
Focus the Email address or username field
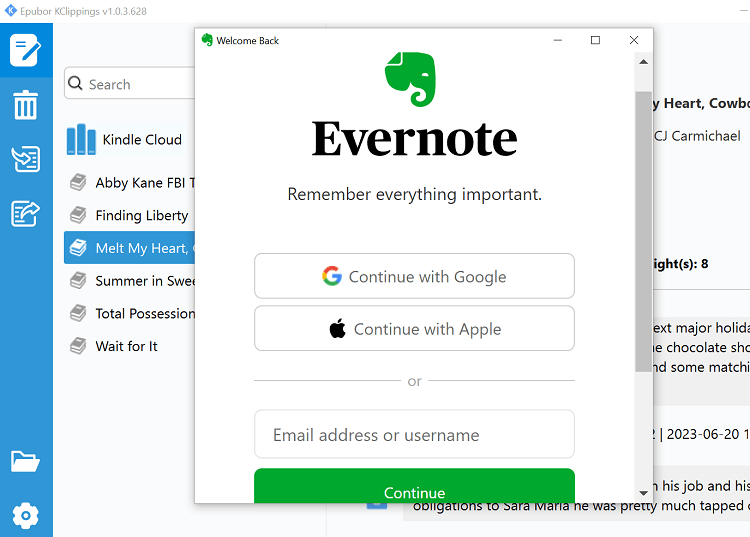click(x=414, y=434)
